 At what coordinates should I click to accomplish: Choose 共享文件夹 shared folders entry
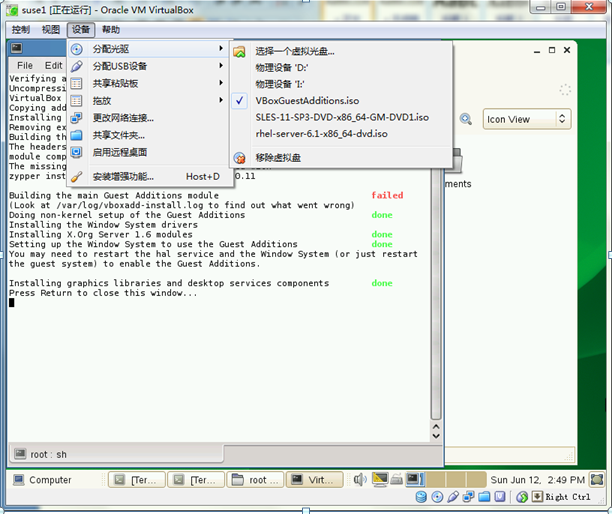(150, 135)
